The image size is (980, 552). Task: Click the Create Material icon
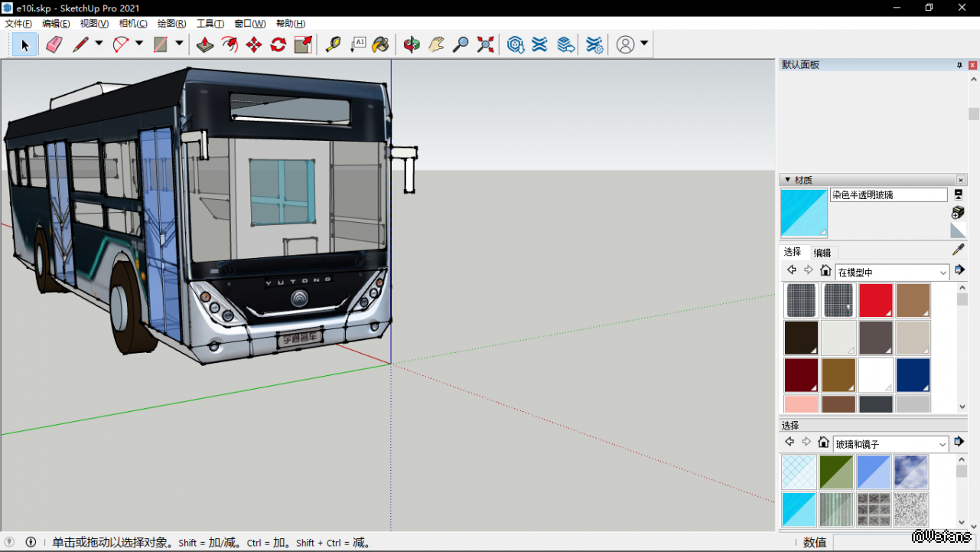(958, 212)
